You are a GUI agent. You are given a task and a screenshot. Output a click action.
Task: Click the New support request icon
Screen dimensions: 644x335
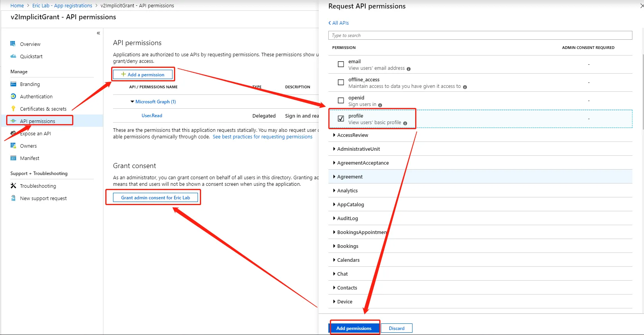point(13,198)
